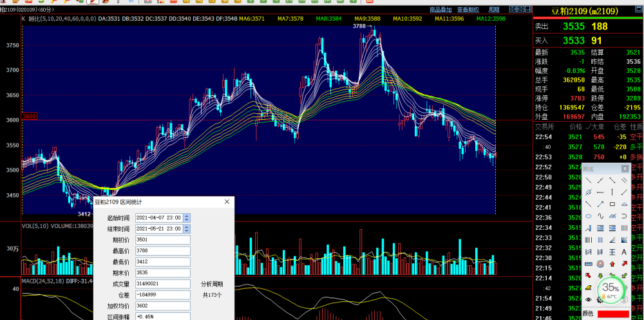Select the ellipse drawing tool
The height and width of the screenshot is (320, 644).
589,216
